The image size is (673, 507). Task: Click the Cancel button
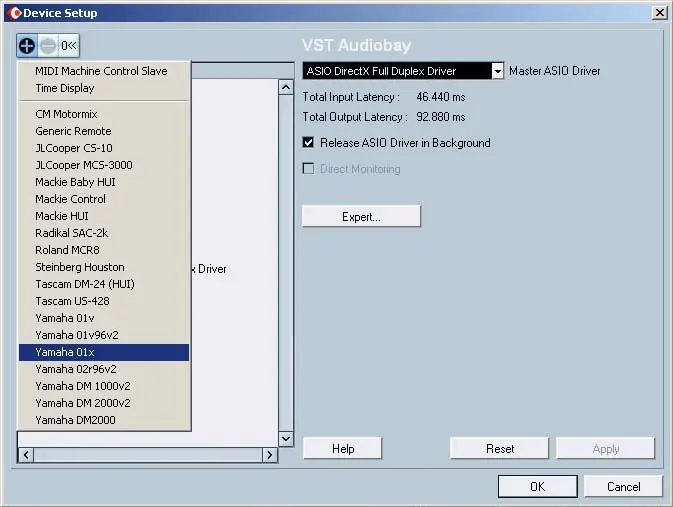click(623, 486)
